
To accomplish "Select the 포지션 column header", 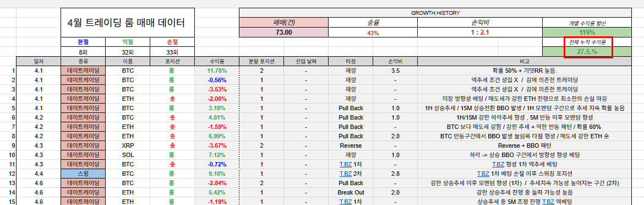I will coord(172,61).
